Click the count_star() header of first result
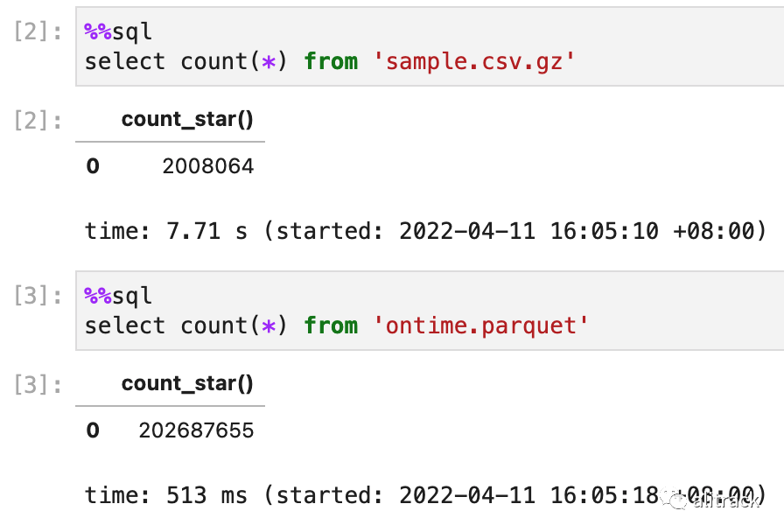The height and width of the screenshot is (532, 784). click(187, 120)
